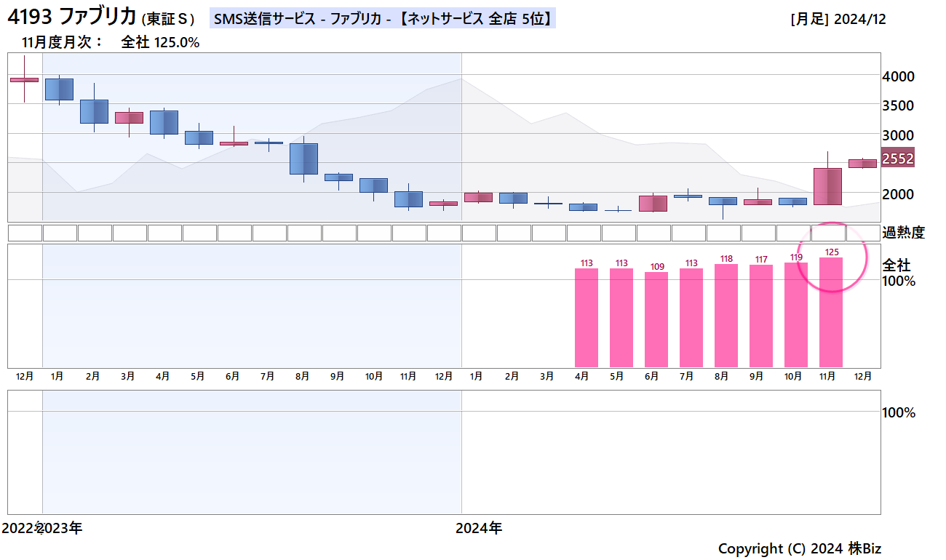Click the tall red November 2024 candlestick
The image size is (946, 560).
click(827, 186)
